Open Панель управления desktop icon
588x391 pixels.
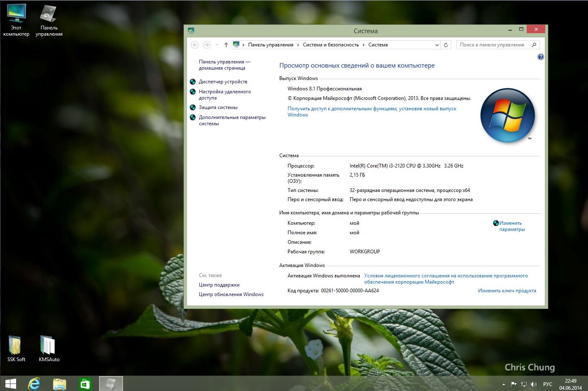pos(49,20)
